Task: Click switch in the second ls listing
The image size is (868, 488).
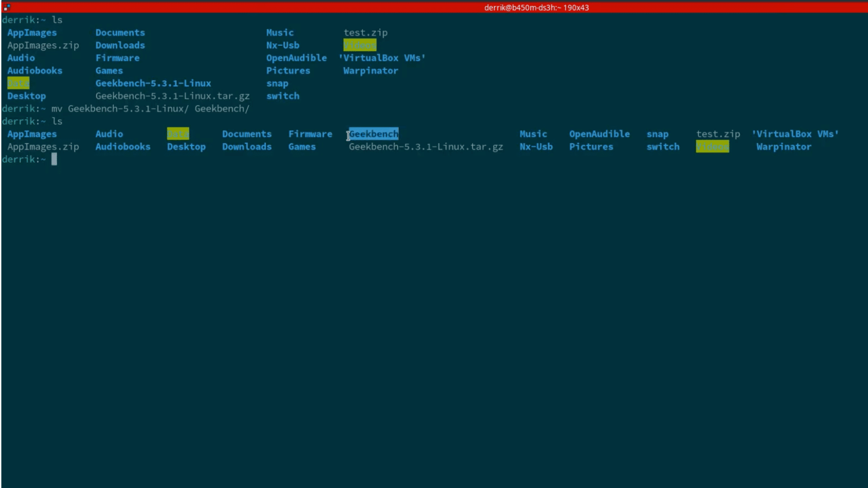Action: pyautogui.click(x=663, y=146)
